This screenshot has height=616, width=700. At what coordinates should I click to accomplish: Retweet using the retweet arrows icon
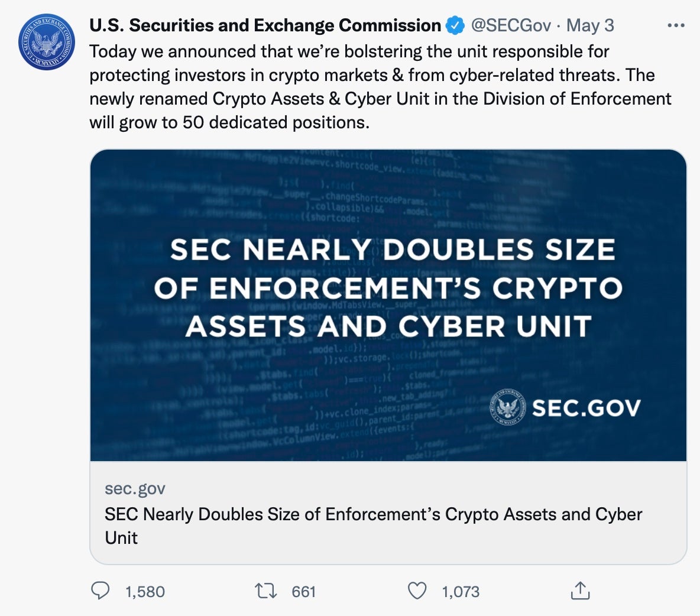265,591
